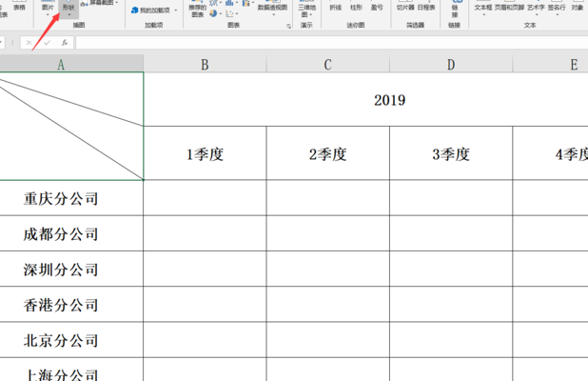
Task: Select the 重庆分公司 cell
Action: pos(71,198)
